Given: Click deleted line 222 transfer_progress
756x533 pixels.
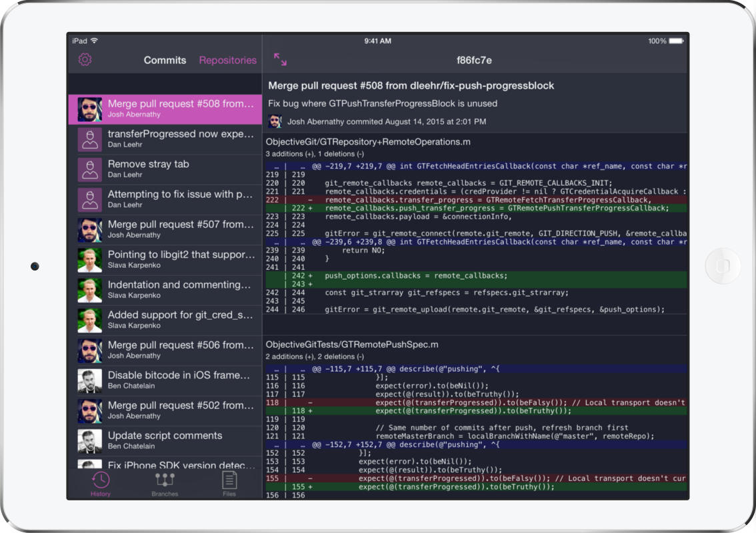Looking at the screenshot, I should (475, 200).
